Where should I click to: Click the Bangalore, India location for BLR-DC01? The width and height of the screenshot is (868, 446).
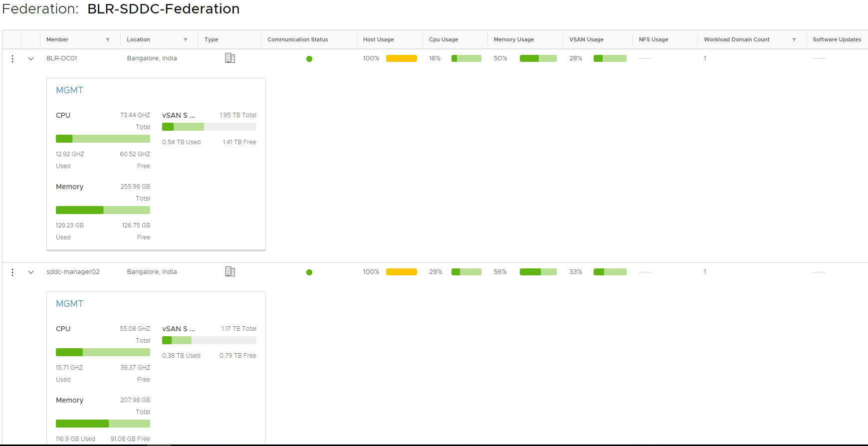(x=152, y=58)
